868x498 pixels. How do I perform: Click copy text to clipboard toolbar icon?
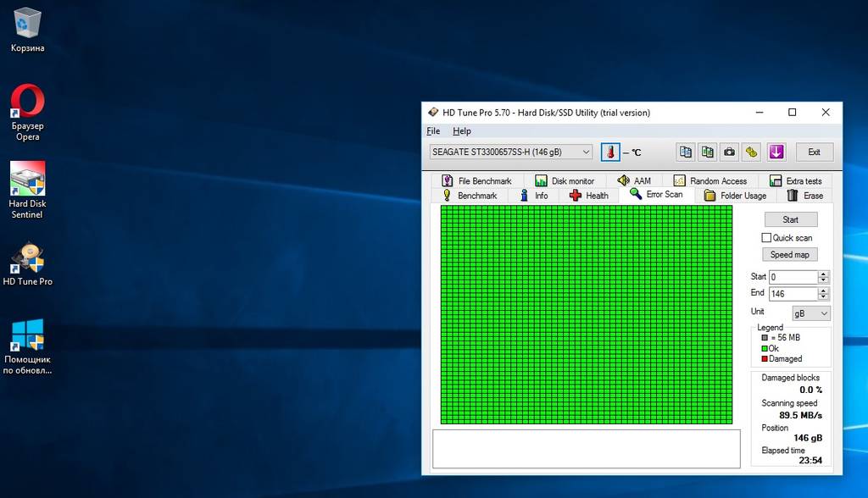pyautogui.click(x=685, y=152)
